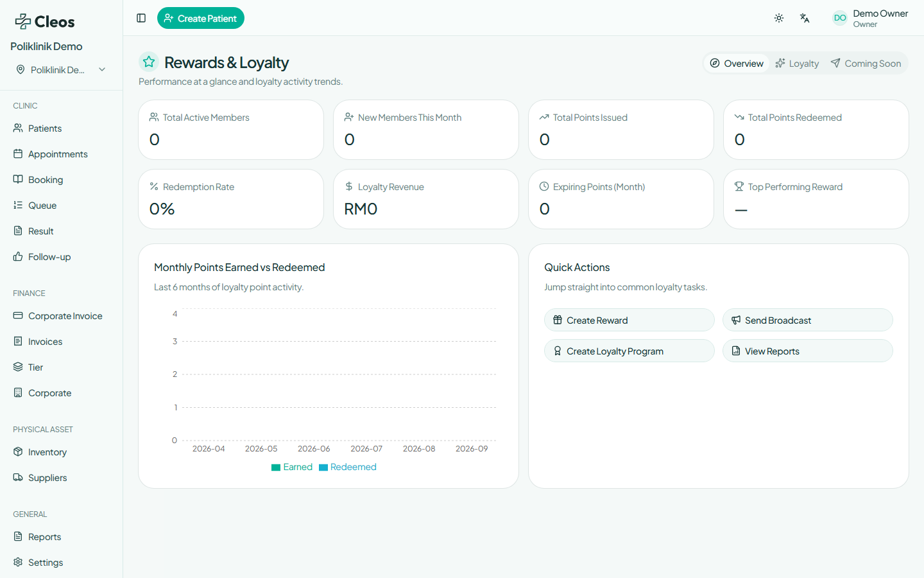The width and height of the screenshot is (924, 578).
Task: Click the Suppliers truck icon
Action: pyautogui.click(x=18, y=478)
